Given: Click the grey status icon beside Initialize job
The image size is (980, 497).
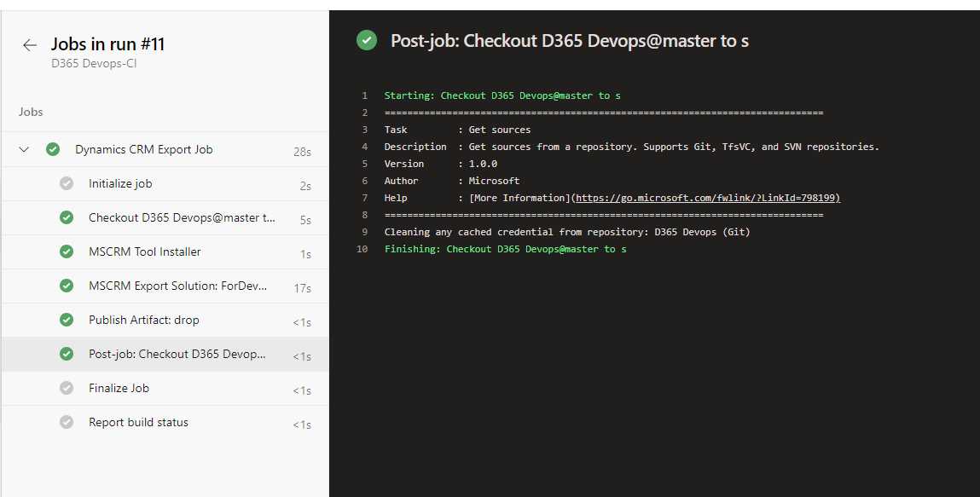Looking at the screenshot, I should tap(67, 183).
